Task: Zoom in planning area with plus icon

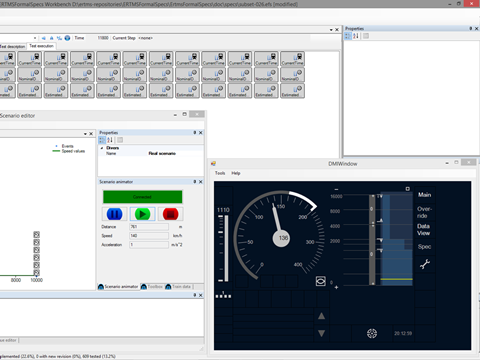Action: point(336,287)
